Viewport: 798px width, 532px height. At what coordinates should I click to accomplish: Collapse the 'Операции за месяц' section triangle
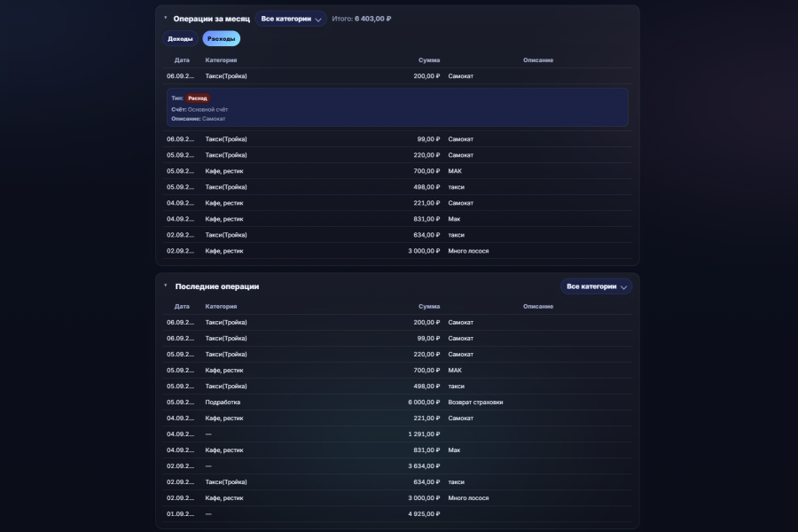166,19
